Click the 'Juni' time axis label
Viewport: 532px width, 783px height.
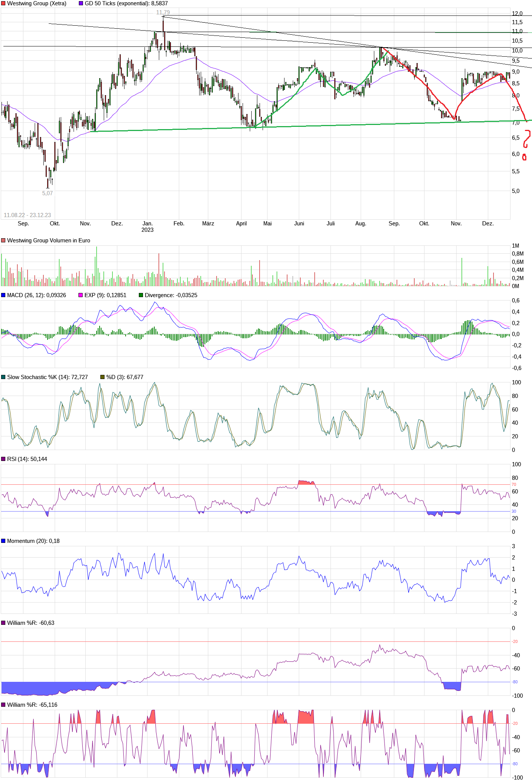299,223
